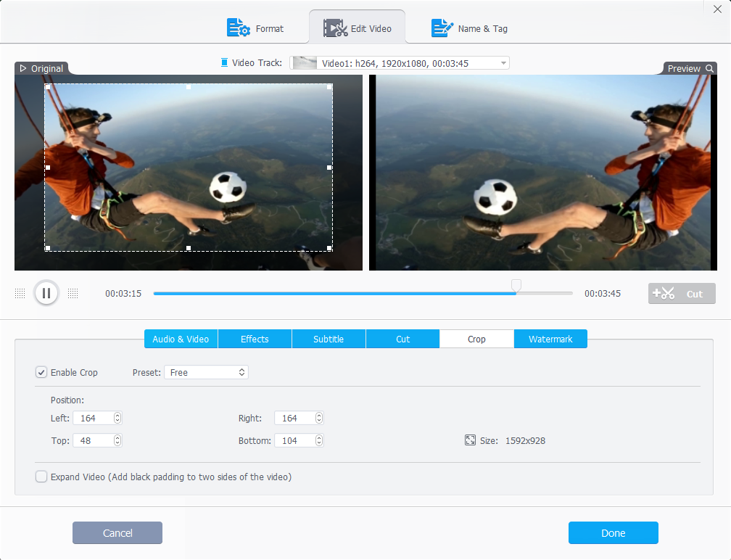Switch to the Watermark tab
The width and height of the screenshot is (731, 560).
click(x=550, y=339)
